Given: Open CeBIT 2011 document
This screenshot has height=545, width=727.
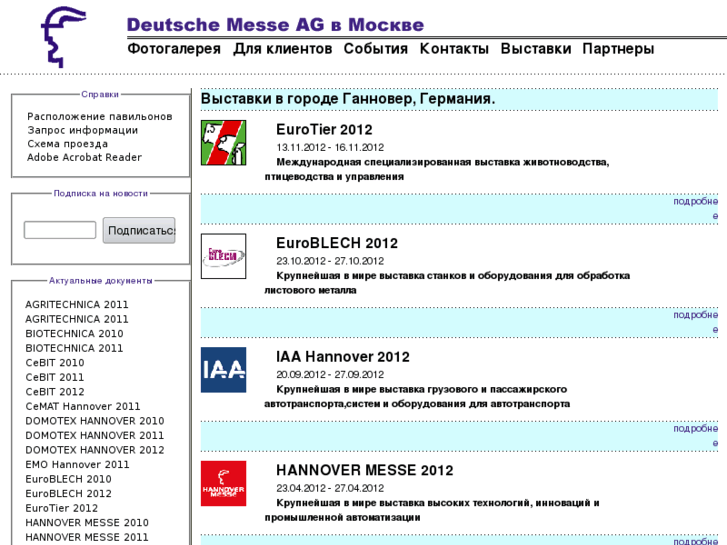Looking at the screenshot, I should (x=55, y=378).
